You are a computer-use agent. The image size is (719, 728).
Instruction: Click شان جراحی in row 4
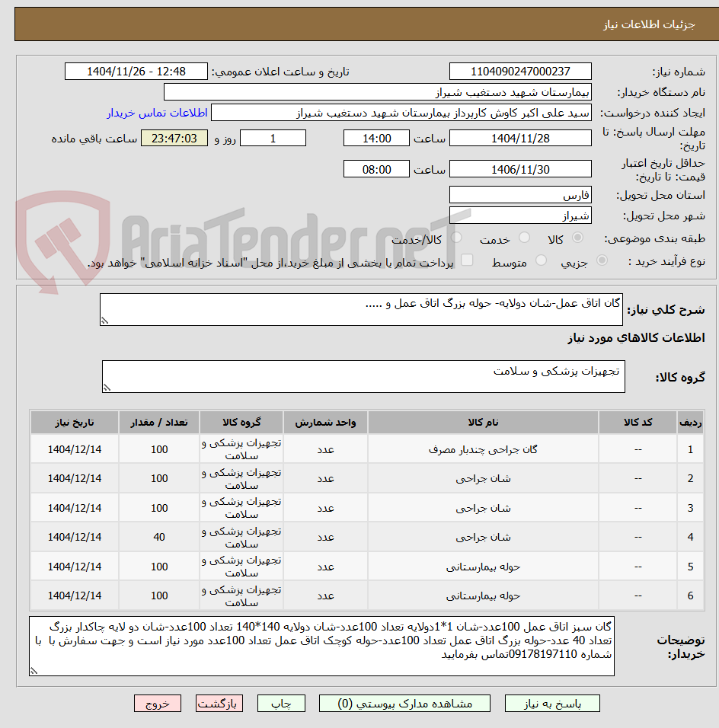click(483, 537)
